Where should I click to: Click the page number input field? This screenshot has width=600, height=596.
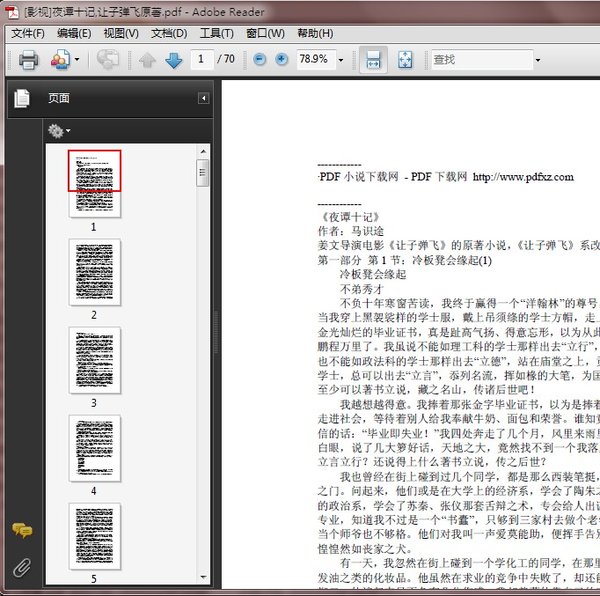201,60
